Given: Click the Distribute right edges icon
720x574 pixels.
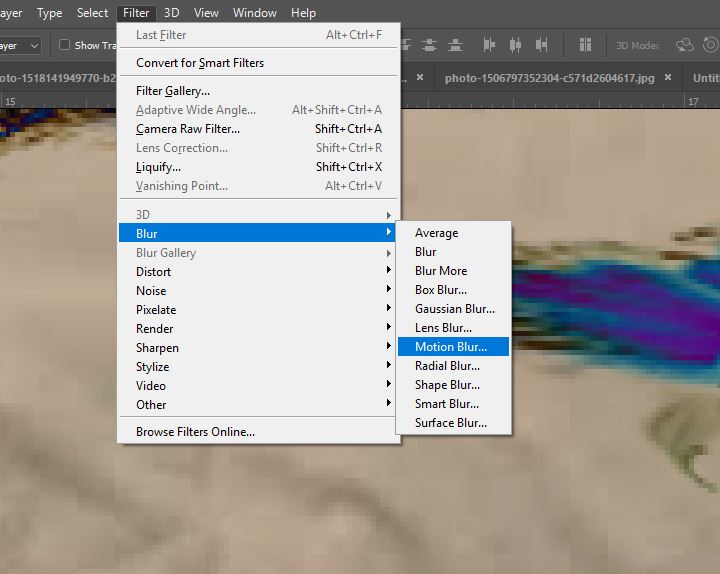Looking at the screenshot, I should (x=541, y=45).
